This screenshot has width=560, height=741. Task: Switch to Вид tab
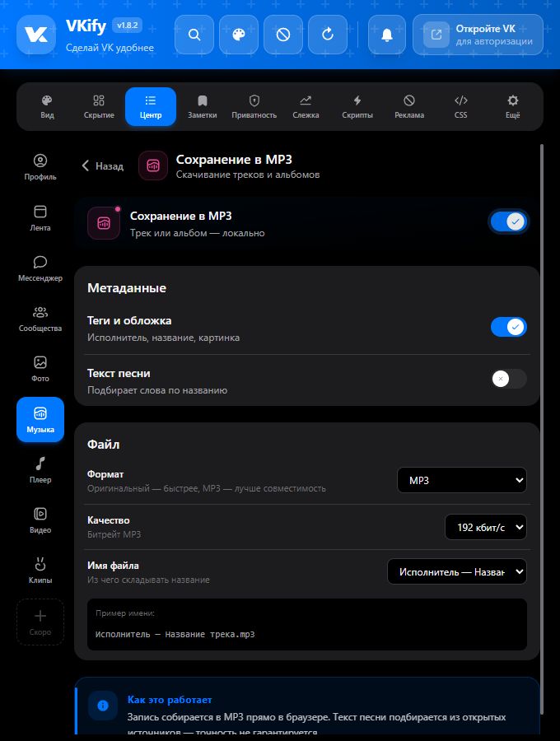47,107
